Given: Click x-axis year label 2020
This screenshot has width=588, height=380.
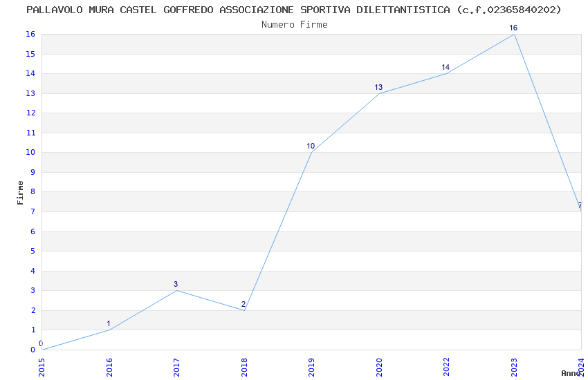Looking at the screenshot, I should (x=379, y=368).
